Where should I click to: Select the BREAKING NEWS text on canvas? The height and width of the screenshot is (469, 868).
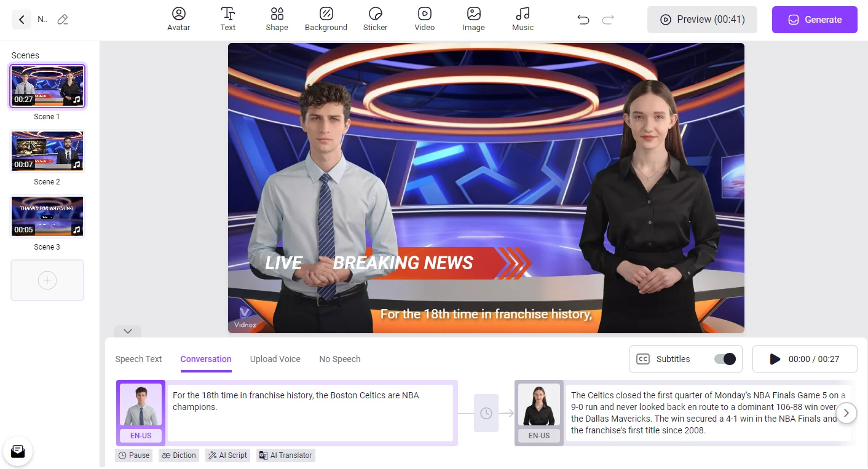(x=403, y=263)
